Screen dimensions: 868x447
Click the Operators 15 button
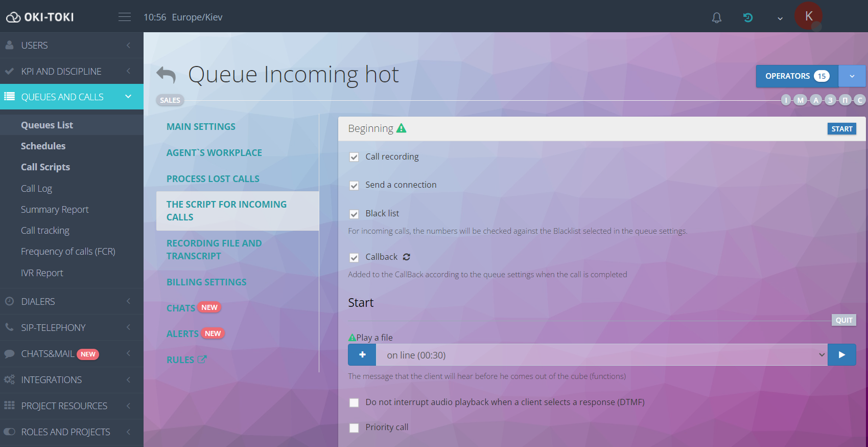coord(796,76)
